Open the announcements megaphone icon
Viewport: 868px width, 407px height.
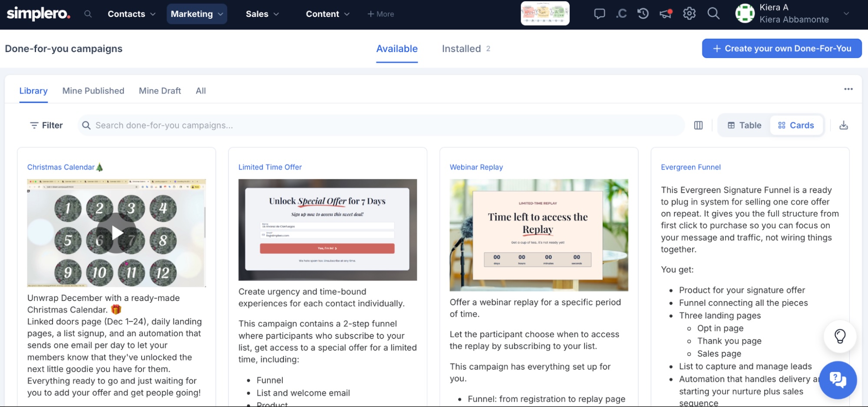coord(666,14)
